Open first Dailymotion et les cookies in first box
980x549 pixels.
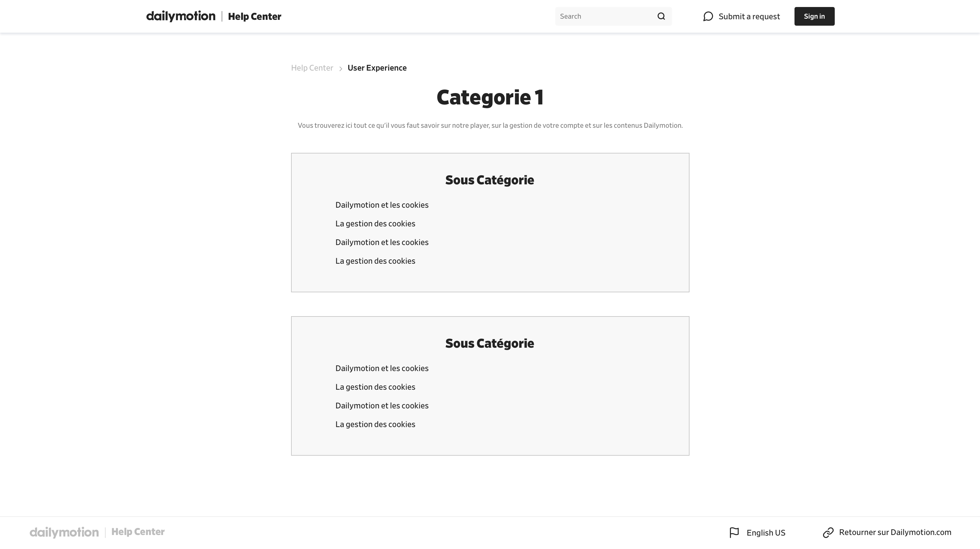[x=382, y=205]
